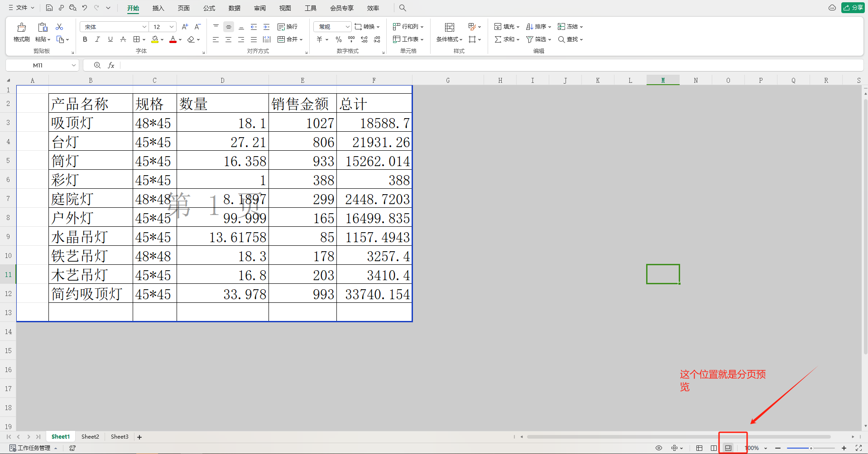Expand the Paste (粘贴) dropdown arrow
Screen dimensions: 868x454
click(x=49, y=39)
